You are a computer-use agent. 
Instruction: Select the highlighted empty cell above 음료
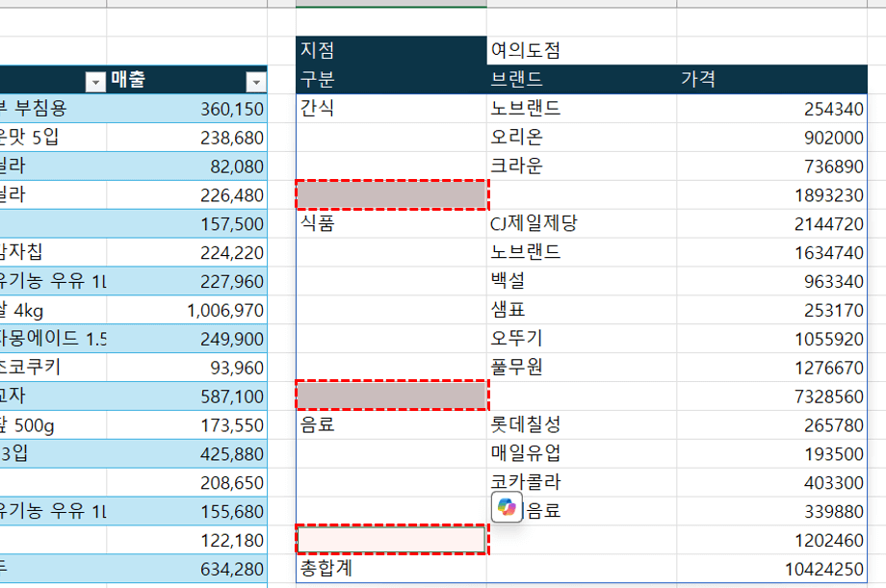391,396
